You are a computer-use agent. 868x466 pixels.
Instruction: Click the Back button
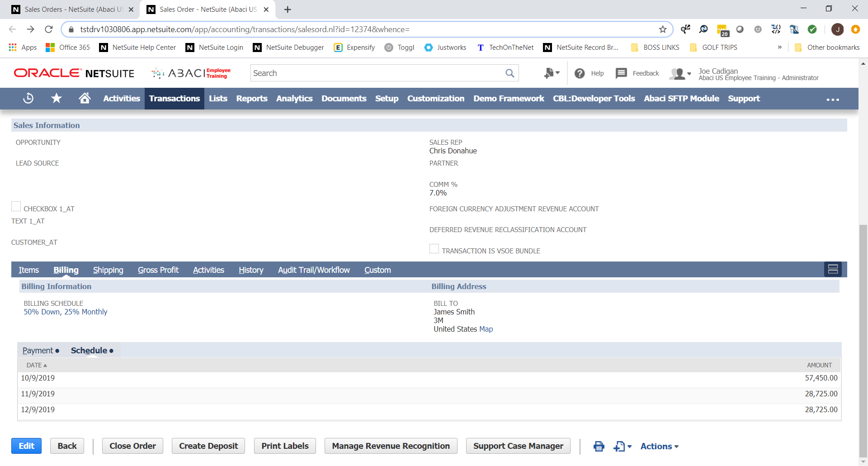67,446
